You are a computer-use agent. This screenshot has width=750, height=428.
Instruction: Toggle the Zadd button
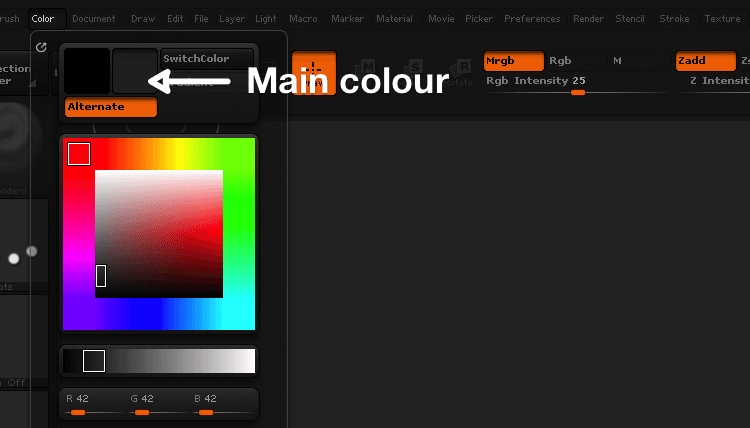coord(705,61)
